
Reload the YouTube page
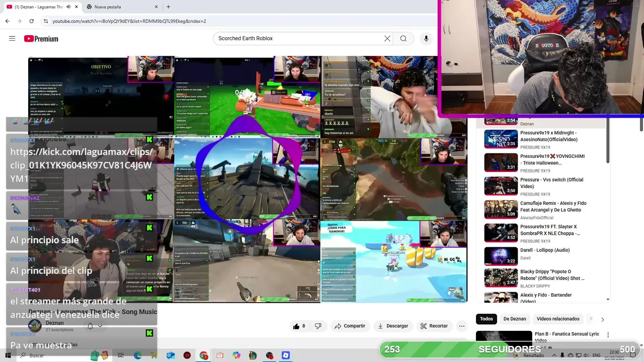point(31,21)
